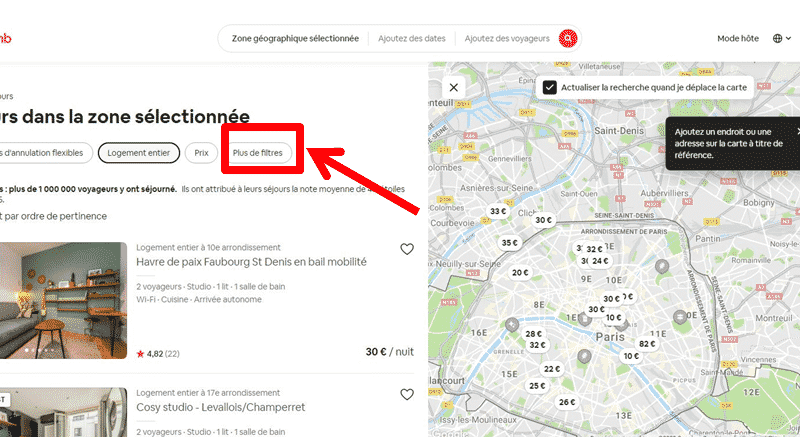
Task: Click the '30 € / nuit' price text
Action: click(390, 351)
